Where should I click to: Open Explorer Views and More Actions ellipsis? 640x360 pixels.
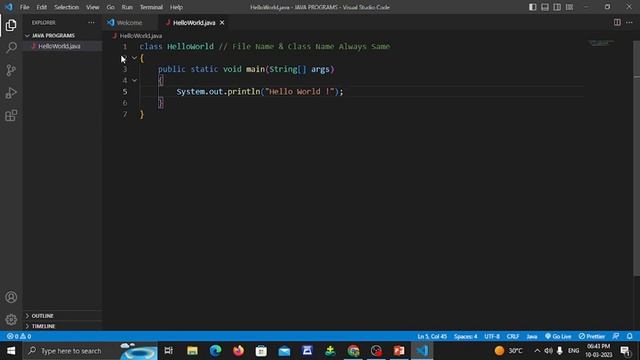[91, 22]
